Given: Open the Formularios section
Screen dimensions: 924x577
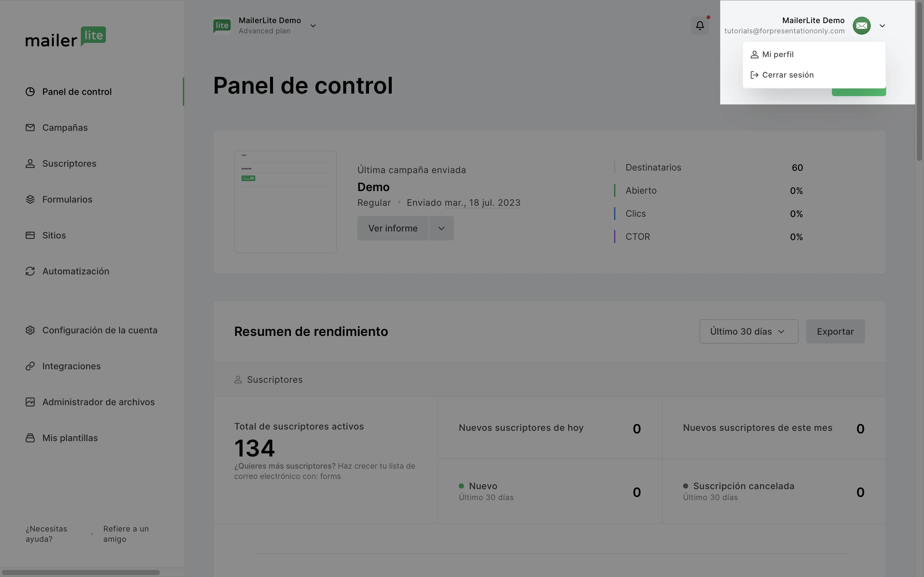Looking at the screenshot, I should tap(67, 199).
